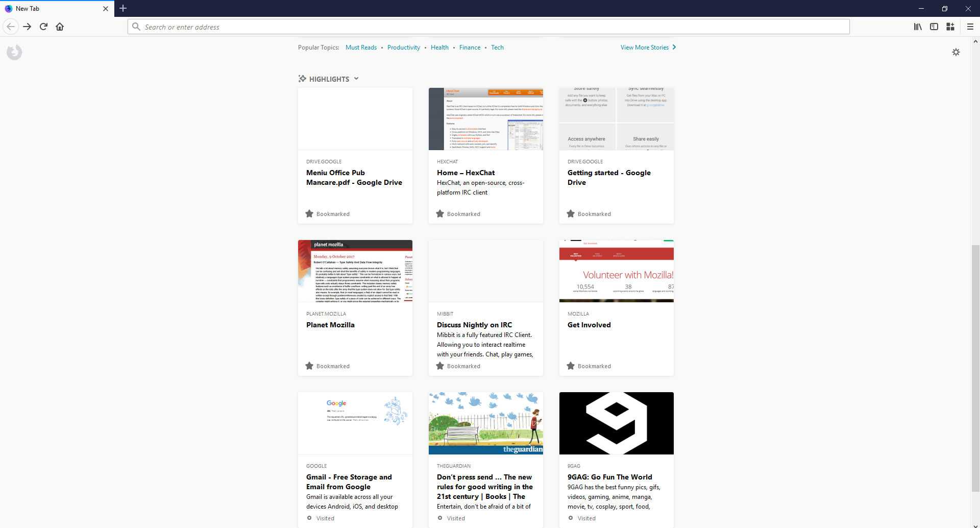Screen dimensions: 980x528
Task: Select the New Tab browser tab
Action: coord(56,9)
